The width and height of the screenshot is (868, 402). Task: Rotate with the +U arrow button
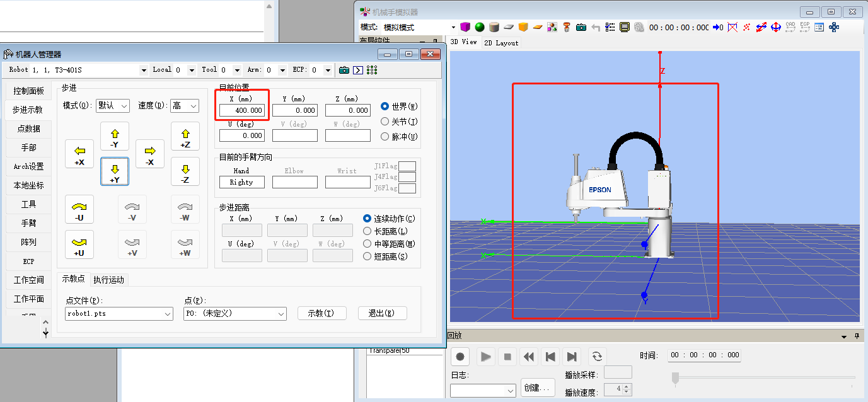pos(79,244)
